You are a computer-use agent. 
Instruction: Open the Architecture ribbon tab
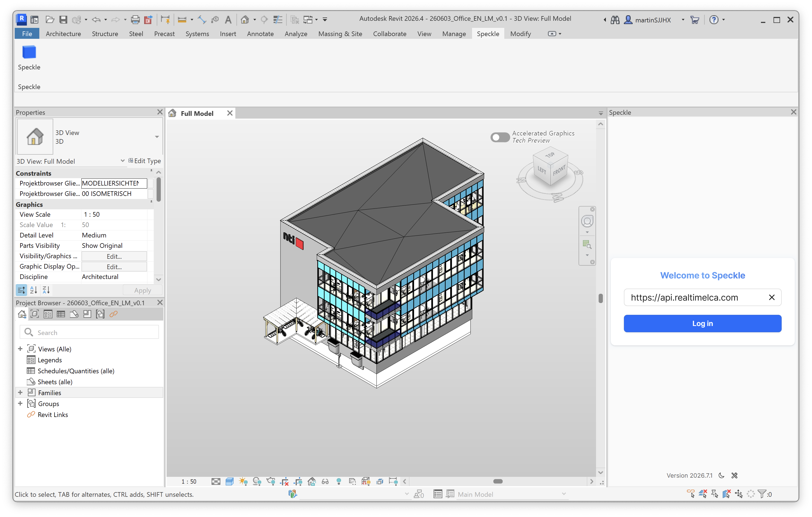point(63,34)
